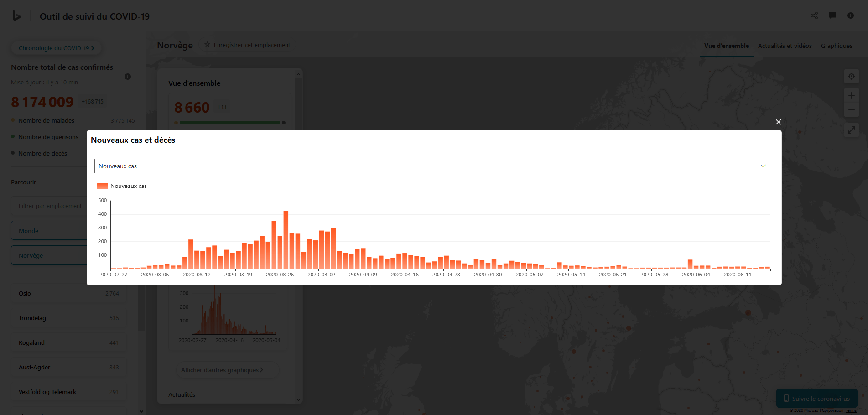Click star icon to save Norvège location
Image resolution: width=868 pixels, height=415 pixels.
tap(207, 45)
